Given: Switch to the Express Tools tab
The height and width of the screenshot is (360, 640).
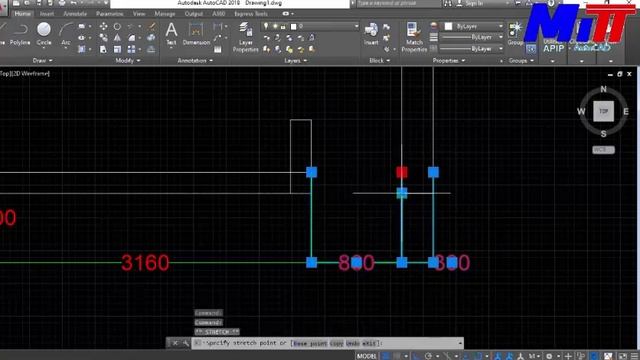Looking at the screenshot, I should pyautogui.click(x=251, y=13).
